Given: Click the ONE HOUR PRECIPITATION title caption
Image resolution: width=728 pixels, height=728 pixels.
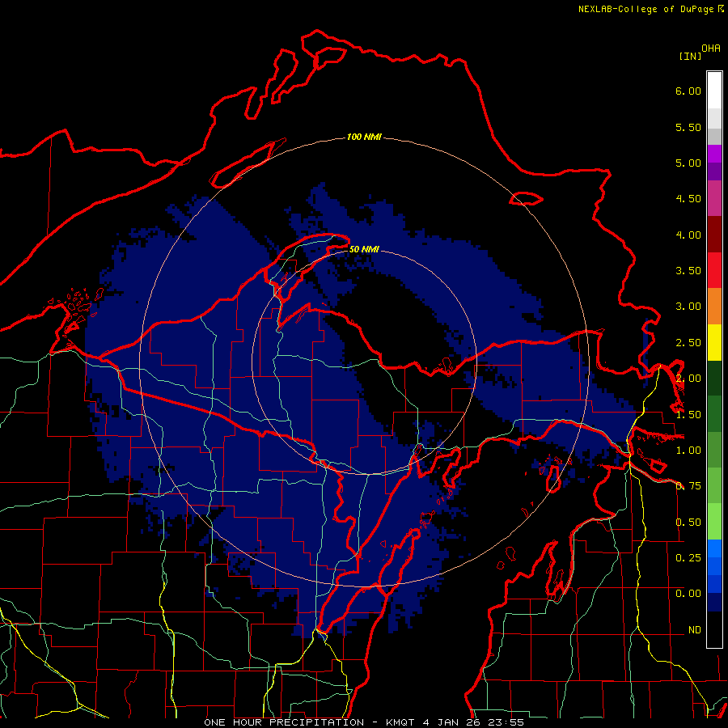Looking at the screenshot, I should (x=363, y=722).
